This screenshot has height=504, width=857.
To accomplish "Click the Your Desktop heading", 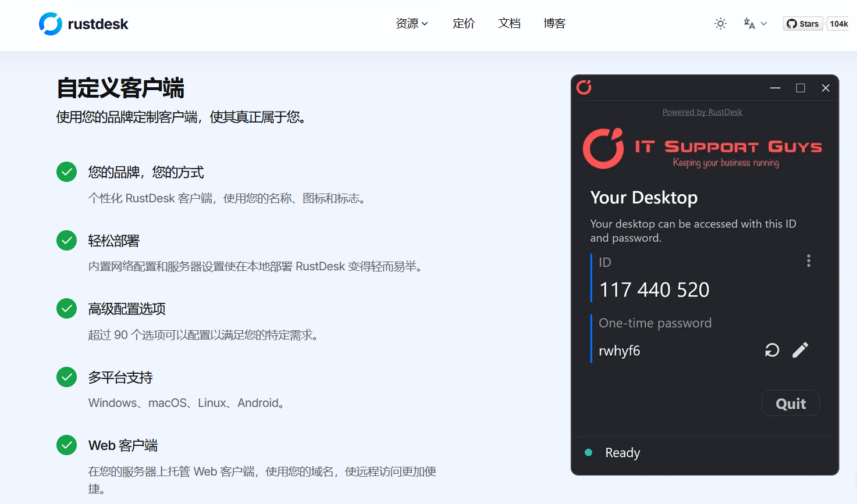I will 644,198.
